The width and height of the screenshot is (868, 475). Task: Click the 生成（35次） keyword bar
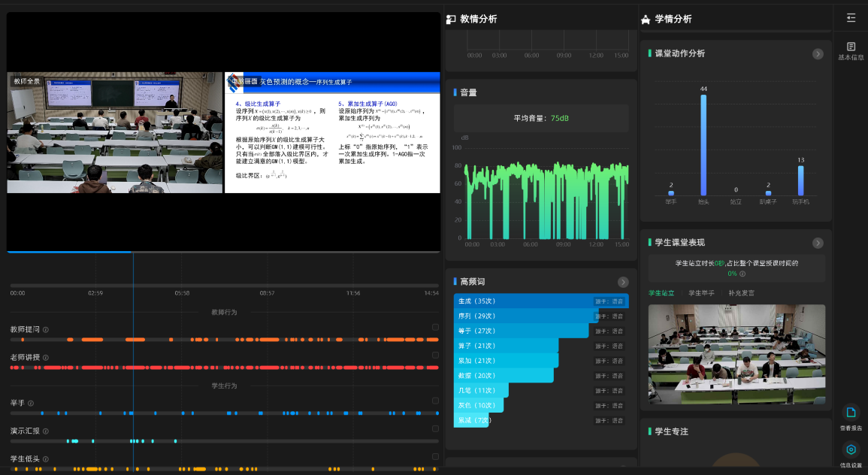pyautogui.click(x=526, y=301)
